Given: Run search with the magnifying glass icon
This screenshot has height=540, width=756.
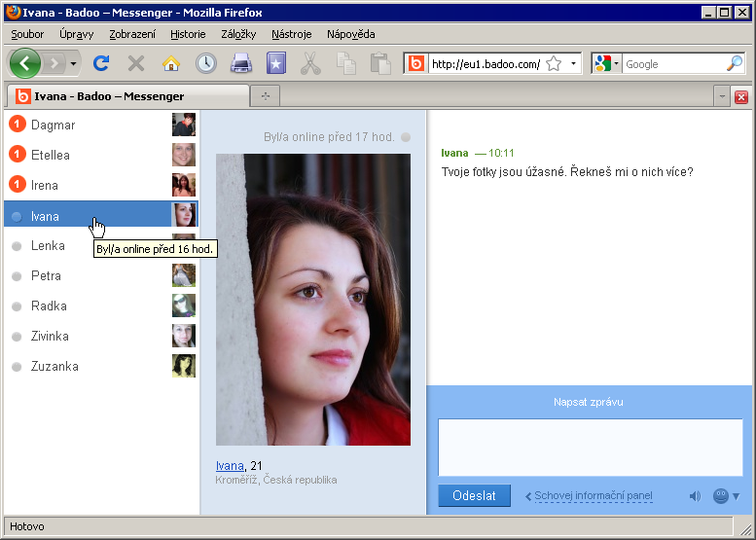Looking at the screenshot, I should coord(735,63).
